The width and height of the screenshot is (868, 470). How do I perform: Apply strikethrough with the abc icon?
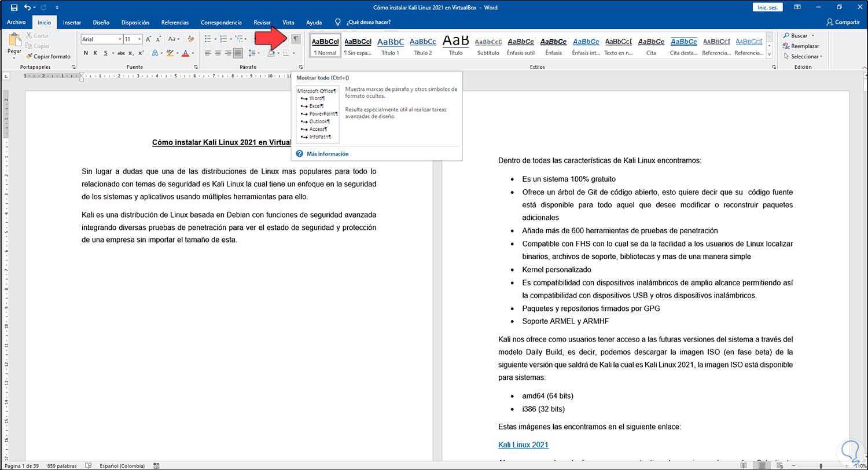click(121, 53)
